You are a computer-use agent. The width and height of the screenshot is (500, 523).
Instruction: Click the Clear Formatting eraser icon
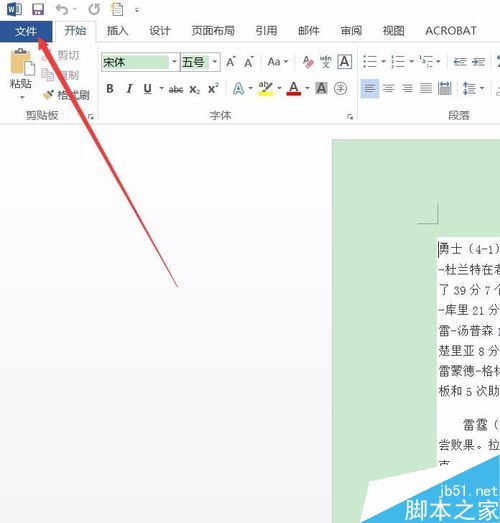308,62
